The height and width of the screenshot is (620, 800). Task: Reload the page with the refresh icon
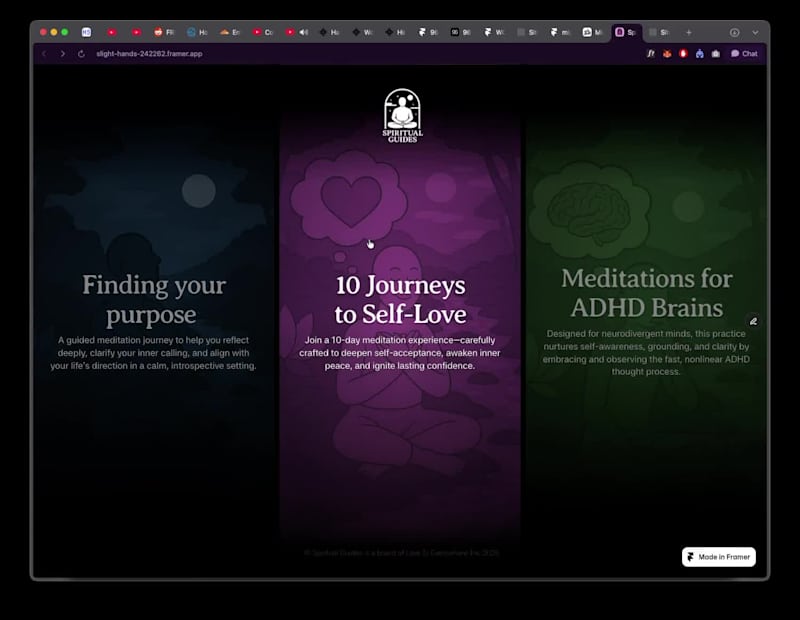point(81,54)
